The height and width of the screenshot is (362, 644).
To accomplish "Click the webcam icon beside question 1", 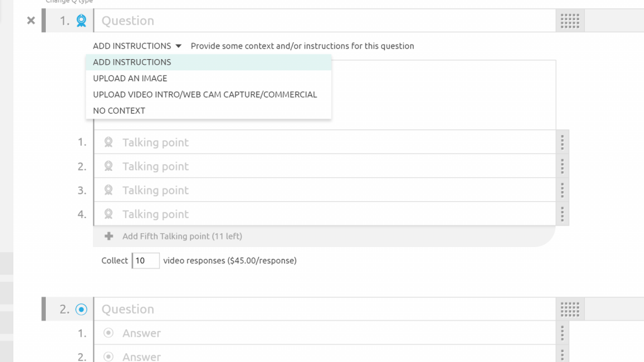I will coord(81,21).
